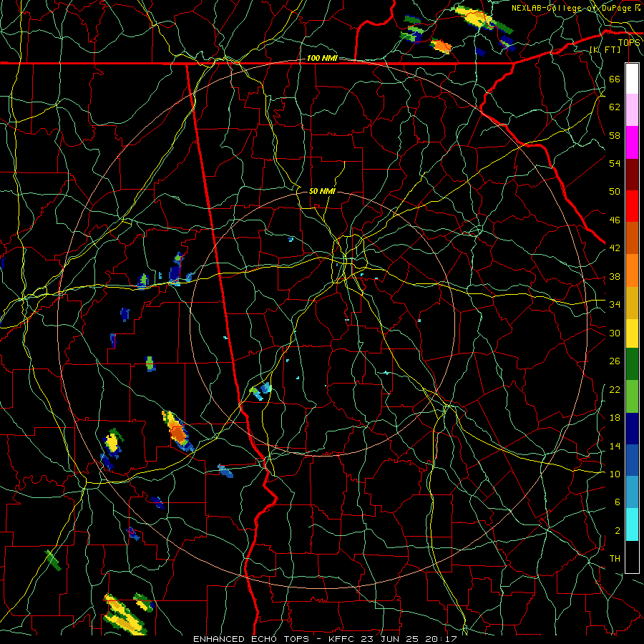Click the medium blue 10-14 legend swatch
This screenshot has width=644, height=644.
point(632,460)
